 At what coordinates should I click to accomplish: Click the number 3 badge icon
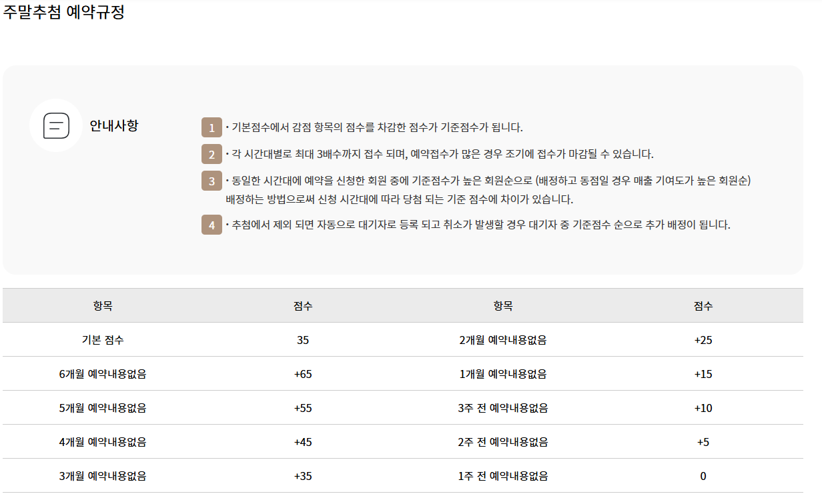click(212, 181)
